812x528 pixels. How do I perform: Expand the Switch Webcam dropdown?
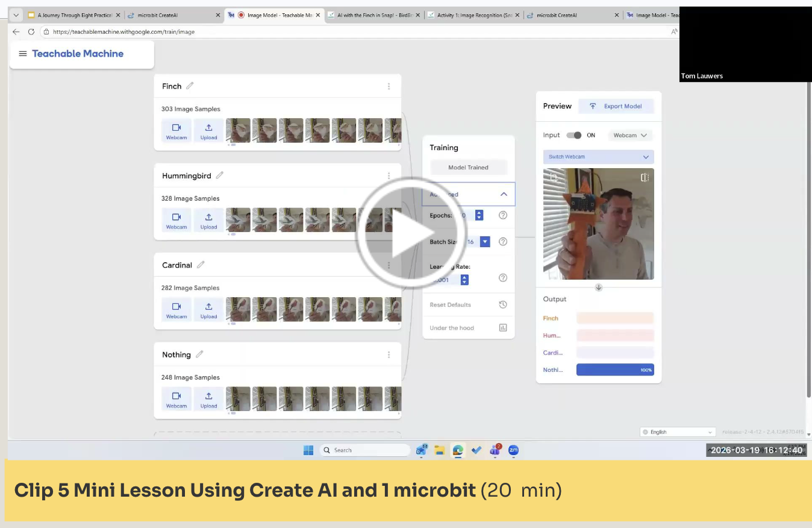[598, 157]
